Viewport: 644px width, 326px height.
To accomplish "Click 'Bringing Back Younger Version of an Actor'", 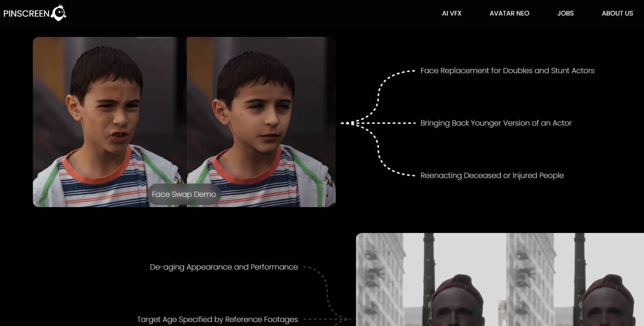I will point(496,123).
